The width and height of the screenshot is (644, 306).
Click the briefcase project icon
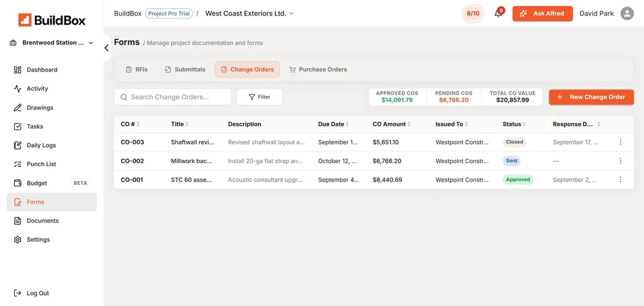point(13,43)
